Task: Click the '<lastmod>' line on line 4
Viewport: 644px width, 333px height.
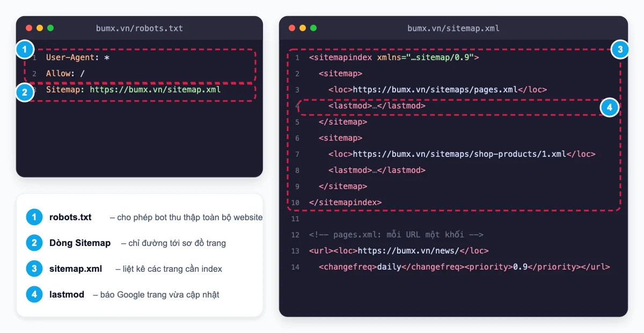Action: coord(377,106)
